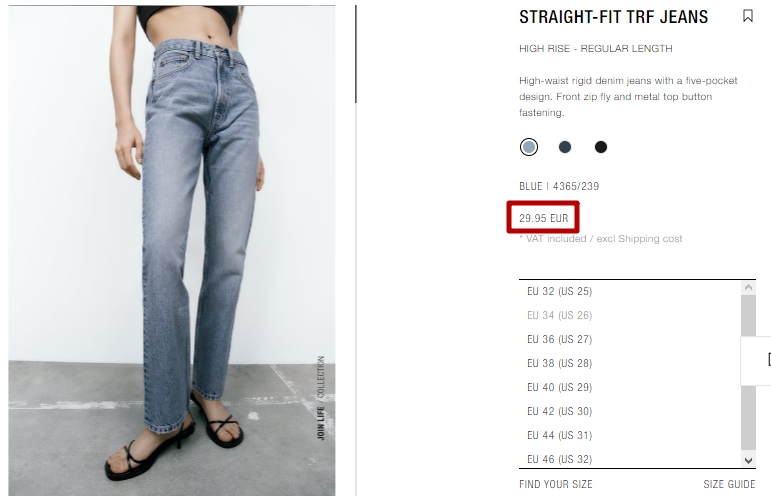Viewport: 771px width, 500px height.
Task: Open the Find Your Size link
Action: pos(556,484)
